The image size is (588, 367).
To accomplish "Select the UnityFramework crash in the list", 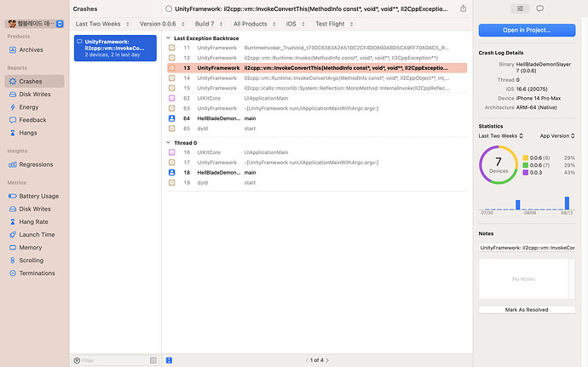I will tap(115, 48).
